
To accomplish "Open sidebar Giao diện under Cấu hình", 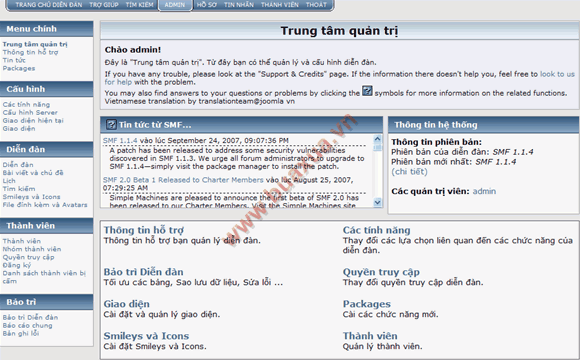I will pos(19,129).
